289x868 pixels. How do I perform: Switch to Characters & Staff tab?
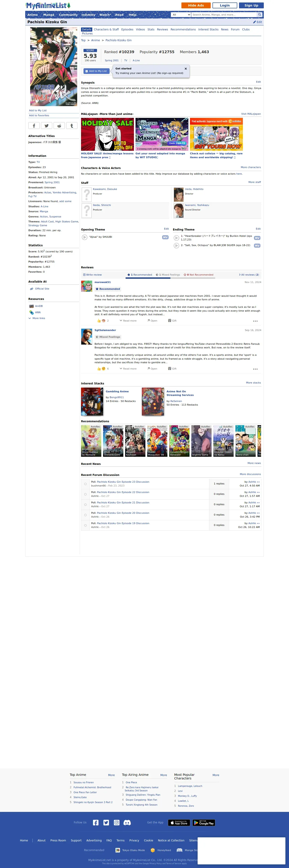point(106,30)
